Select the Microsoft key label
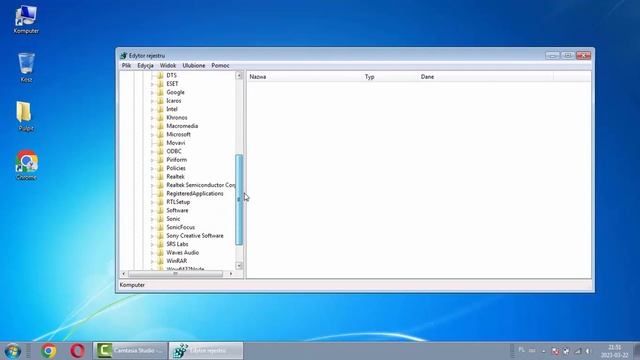 [178, 134]
